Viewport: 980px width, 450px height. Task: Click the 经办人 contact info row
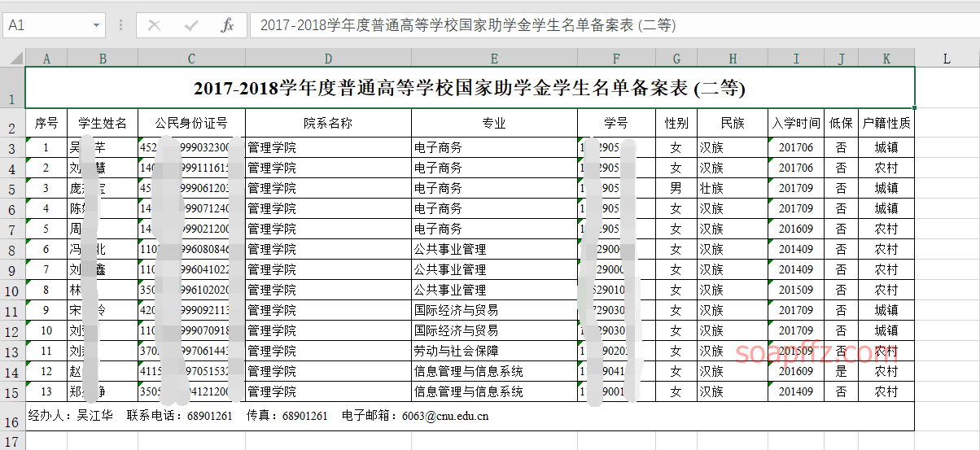coord(470,417)
